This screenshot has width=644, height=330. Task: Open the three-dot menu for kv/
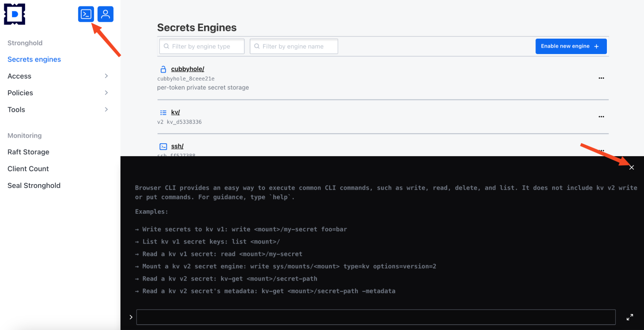coord(601,117)
